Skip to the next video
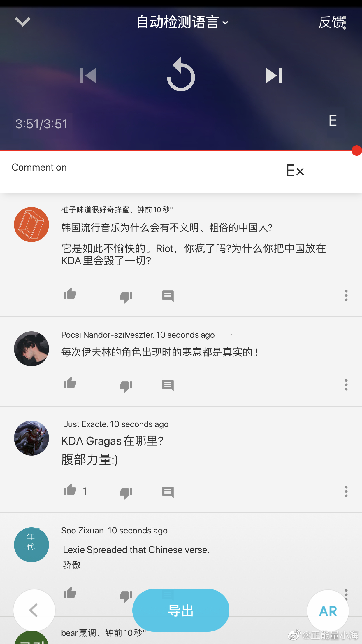362x644 pixels. 274,76
